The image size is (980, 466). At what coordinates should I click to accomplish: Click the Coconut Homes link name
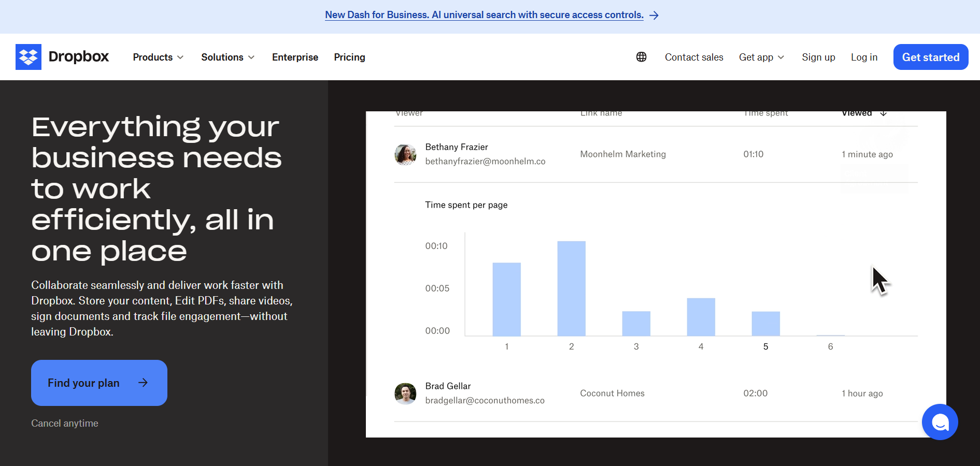612,394
